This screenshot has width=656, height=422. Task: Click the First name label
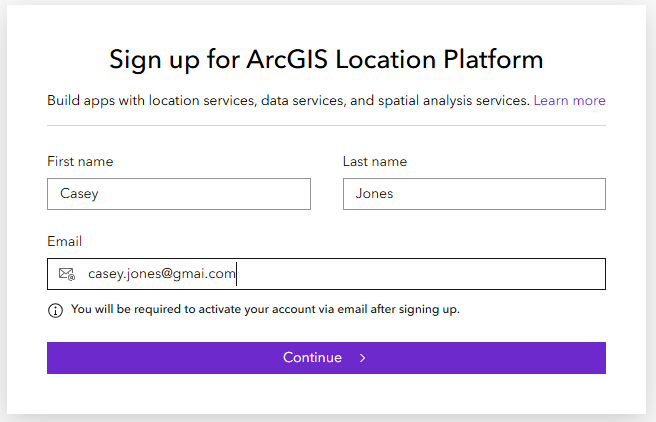point(80,161)
